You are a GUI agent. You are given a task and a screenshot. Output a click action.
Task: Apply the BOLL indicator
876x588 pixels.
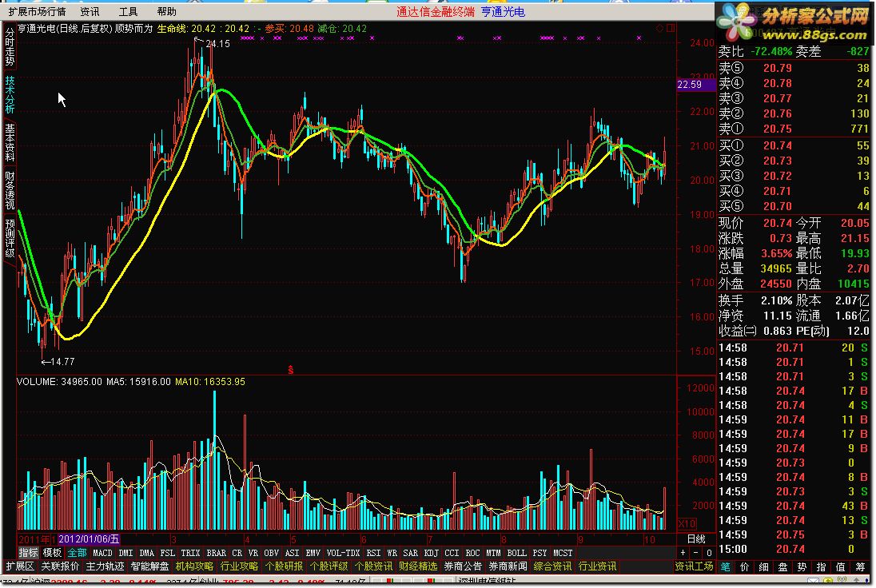[516, 553]
